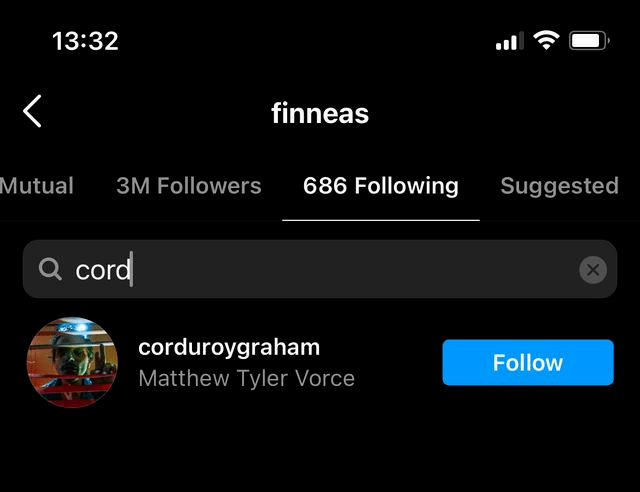
Task: Tap the 13:32 clock in status bar
Action: pos(85,41)
